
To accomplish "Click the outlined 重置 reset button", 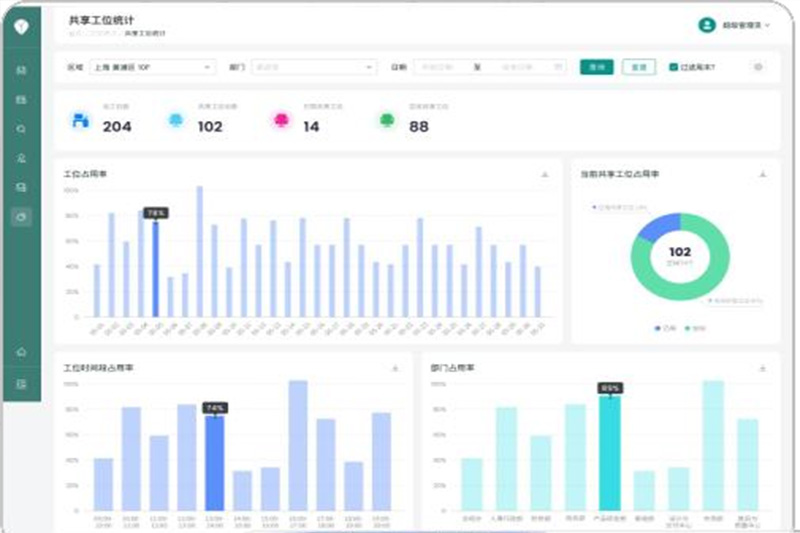I will (638, 67).
